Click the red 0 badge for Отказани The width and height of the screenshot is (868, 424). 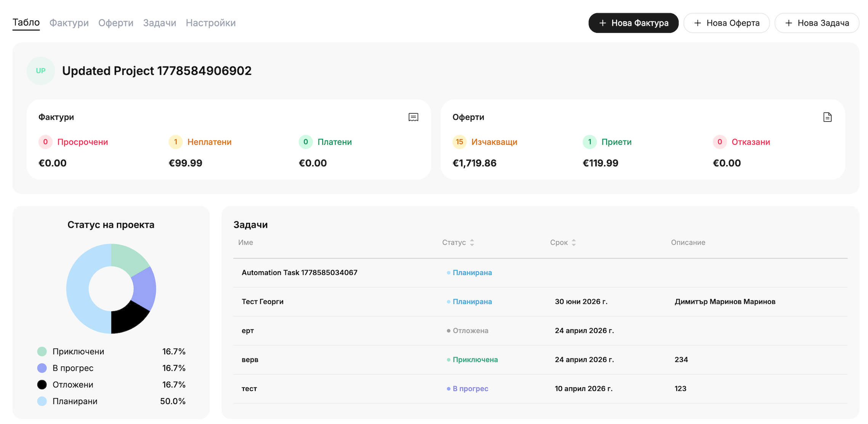720,142
